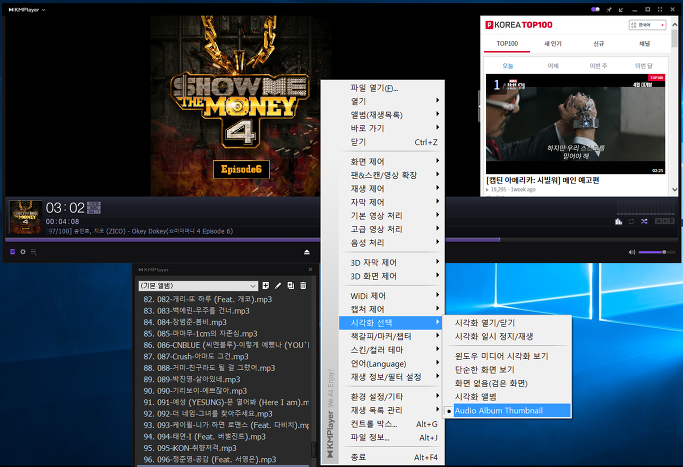The height and width of the screenshot is (467, 683).
Task: Open the equalizer bars icon
Action: click(619, 221)
